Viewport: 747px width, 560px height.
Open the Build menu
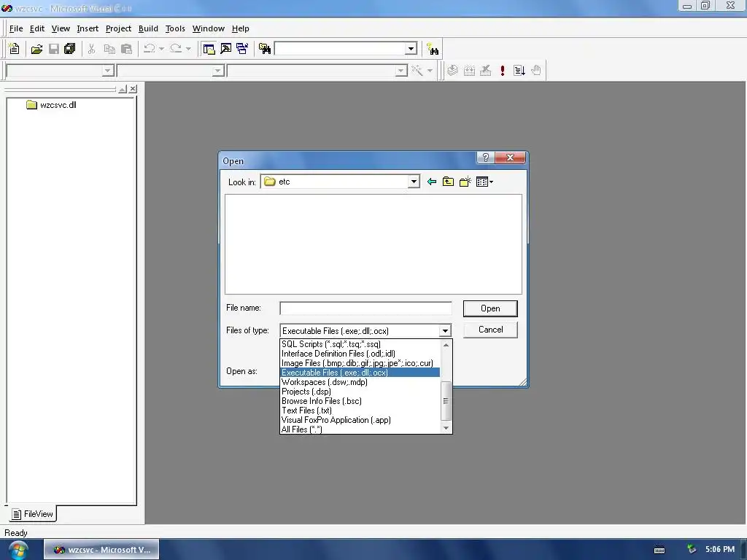[148, 28]
